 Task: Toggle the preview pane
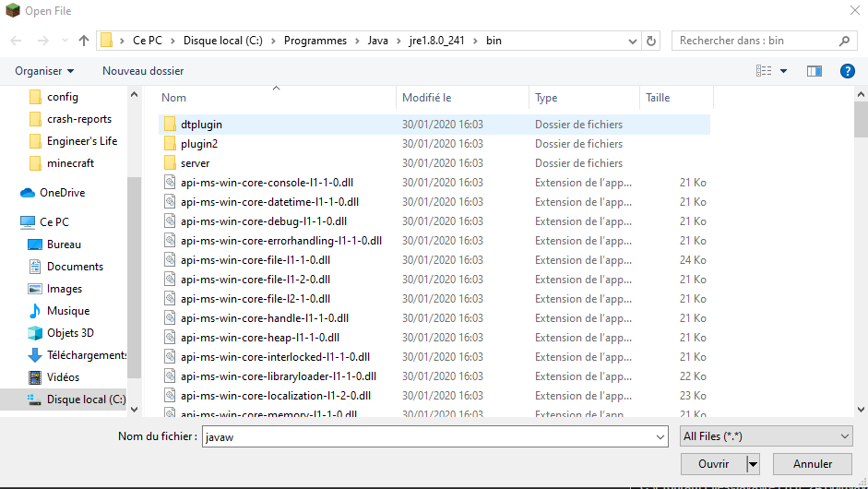tap(814, 71)
